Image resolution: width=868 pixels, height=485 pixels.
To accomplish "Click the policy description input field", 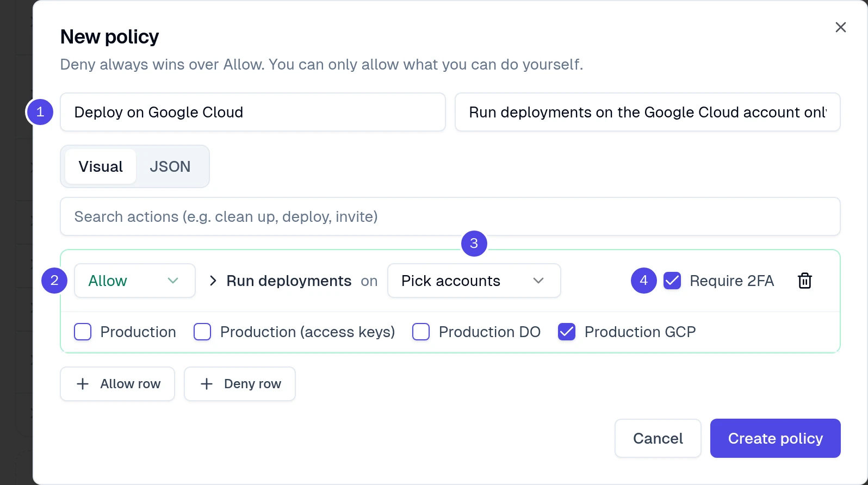I will click(648, 112).
